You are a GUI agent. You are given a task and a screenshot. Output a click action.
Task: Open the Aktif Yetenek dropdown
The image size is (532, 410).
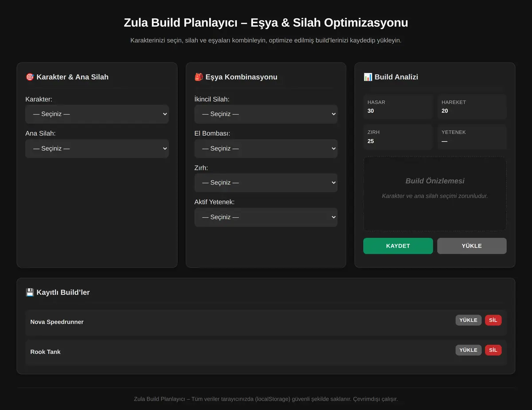pos(266,217)
